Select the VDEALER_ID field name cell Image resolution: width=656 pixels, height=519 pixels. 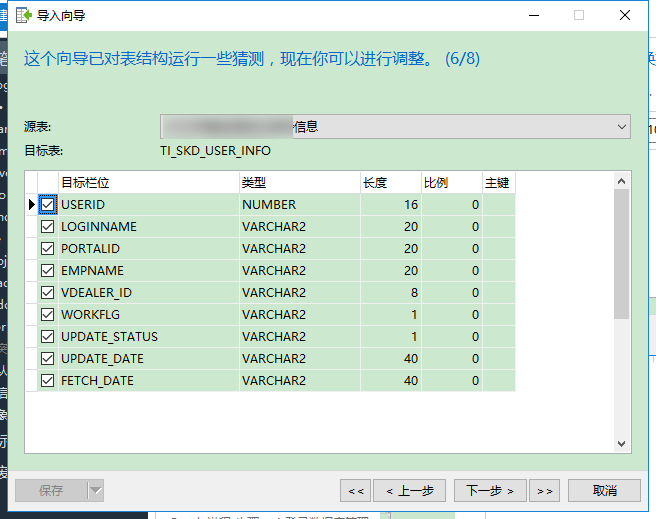[x=149, y=292]
